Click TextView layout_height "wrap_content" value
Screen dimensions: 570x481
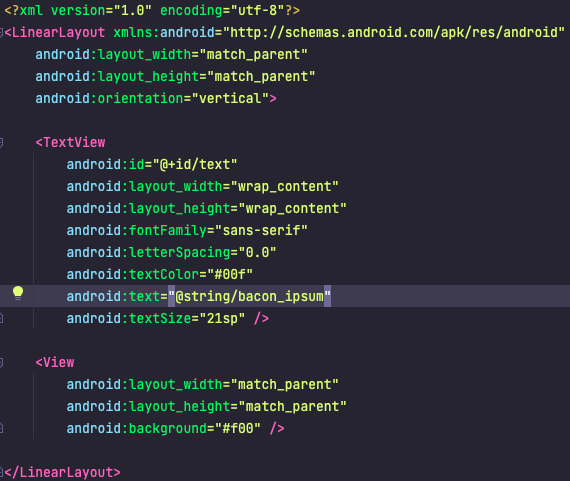292,209
